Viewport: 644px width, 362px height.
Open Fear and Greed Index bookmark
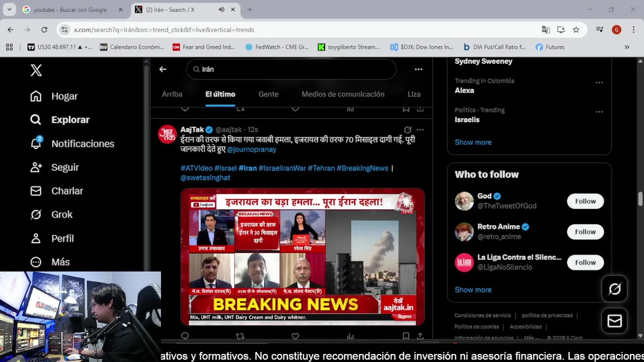click(x=204, y=47)
